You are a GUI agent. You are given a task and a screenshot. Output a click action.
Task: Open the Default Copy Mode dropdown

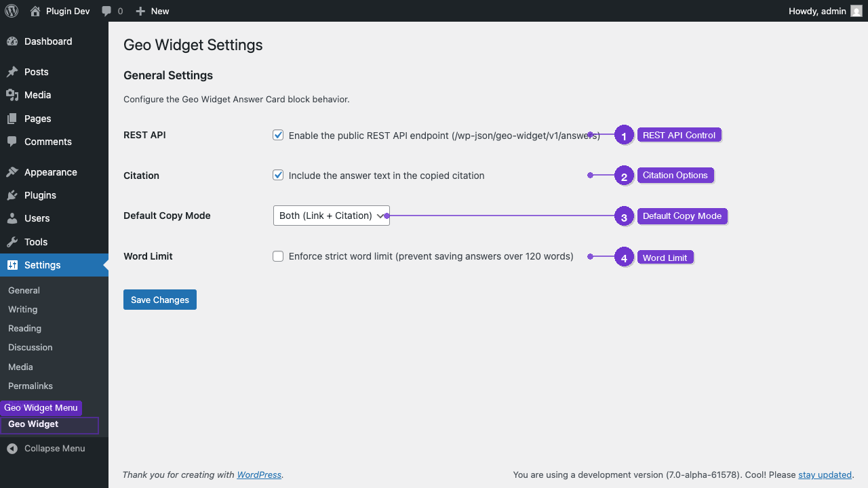[x=331, y=216]
